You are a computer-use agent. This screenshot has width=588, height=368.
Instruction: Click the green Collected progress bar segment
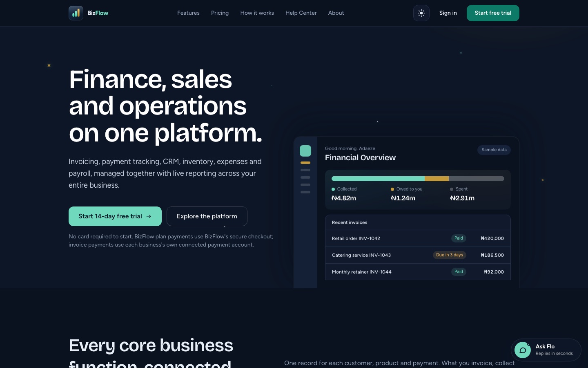point(378,179)
